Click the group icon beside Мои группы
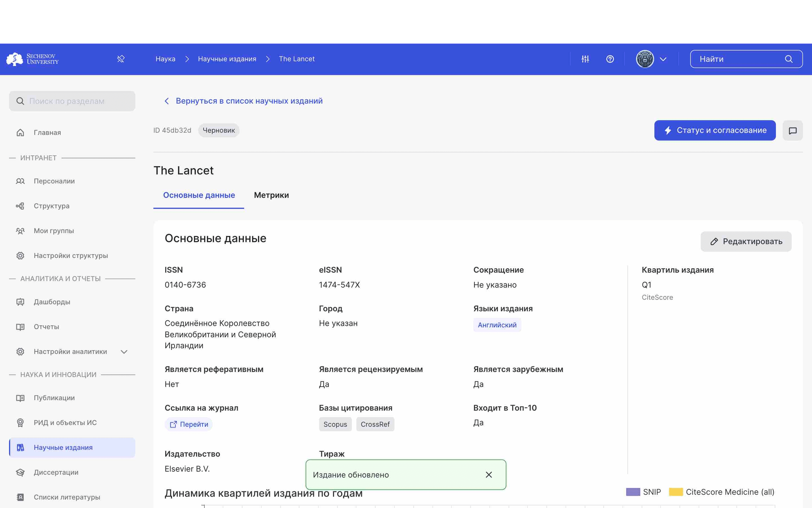Viewport: 812px width, 508px height. pos(21,231)
